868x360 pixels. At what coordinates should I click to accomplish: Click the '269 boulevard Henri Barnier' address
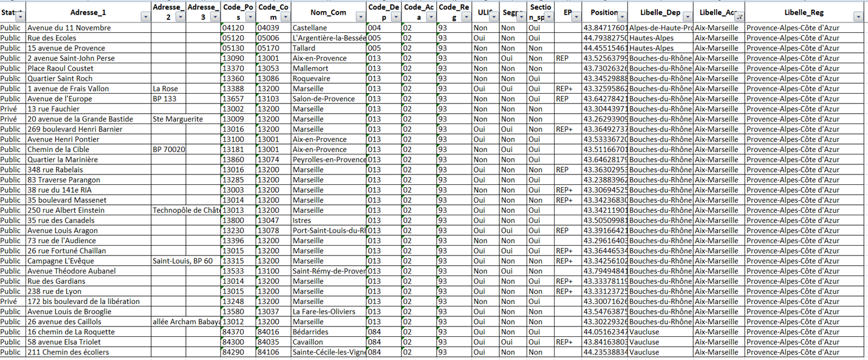89,129
